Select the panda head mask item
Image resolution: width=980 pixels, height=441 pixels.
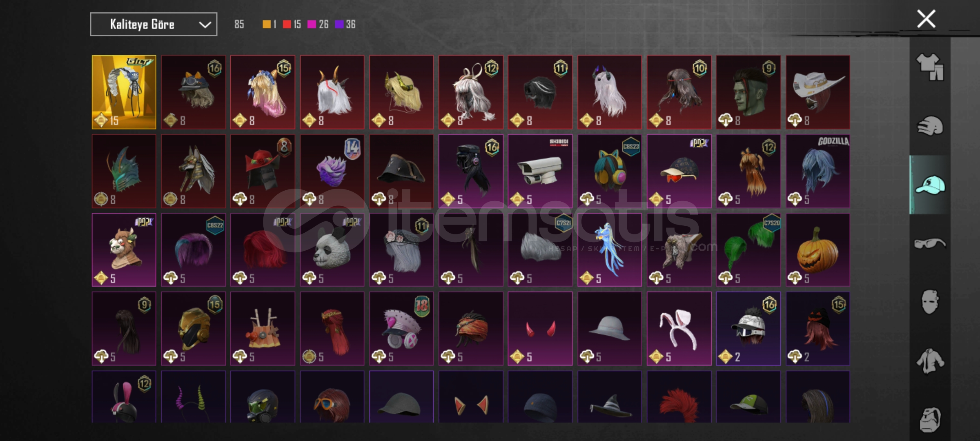[x=332, y=250]
